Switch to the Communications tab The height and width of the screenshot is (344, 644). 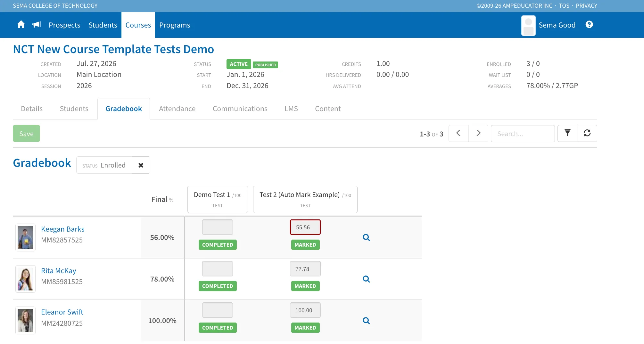coord(240,109)
